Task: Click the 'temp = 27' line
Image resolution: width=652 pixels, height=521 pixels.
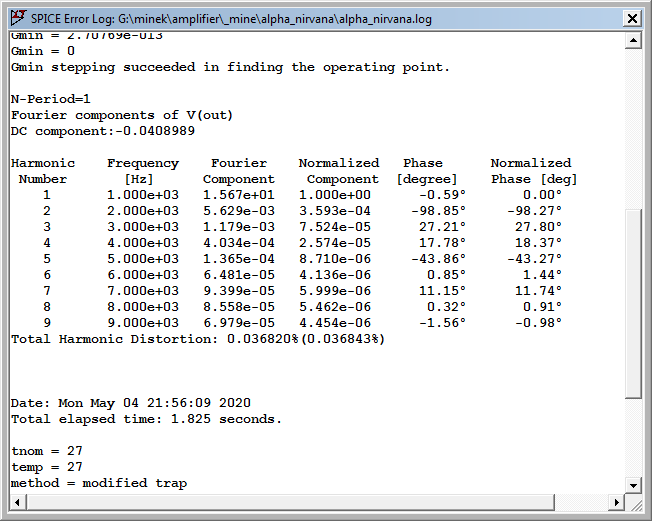Action: coord(47,467)
